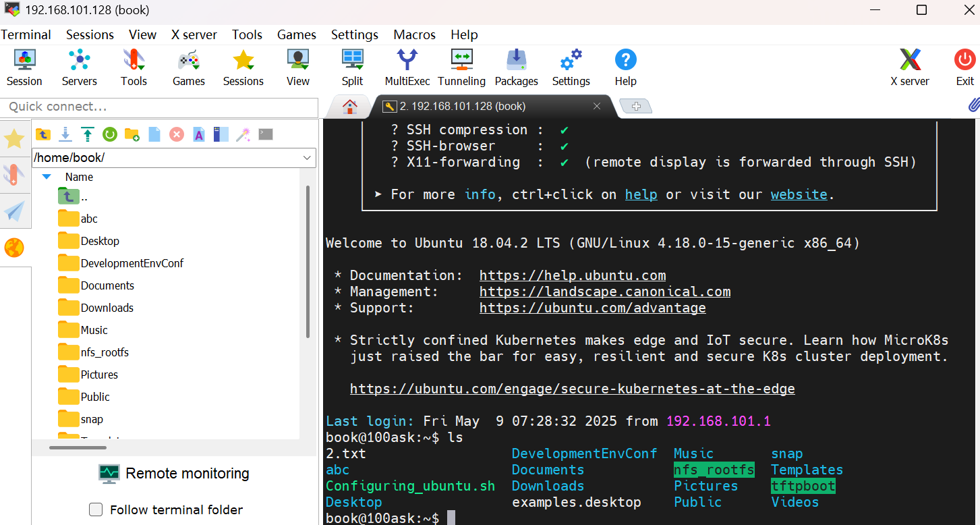Open the Terminal menu

coord(26,34)
